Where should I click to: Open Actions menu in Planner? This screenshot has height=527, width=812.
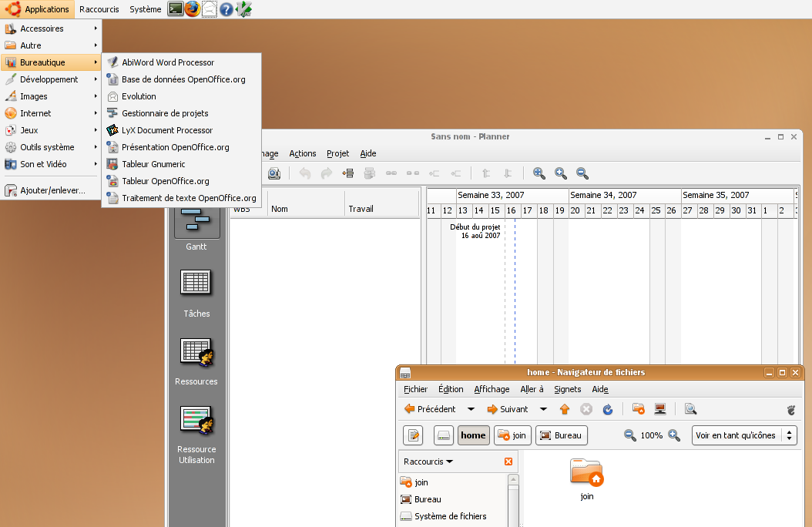point(303,154)
